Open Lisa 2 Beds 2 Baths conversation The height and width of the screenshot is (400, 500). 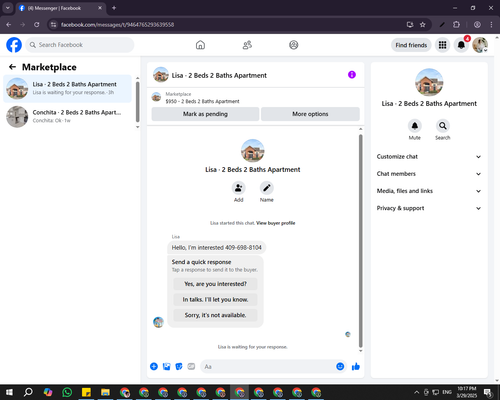pos(68,89)
